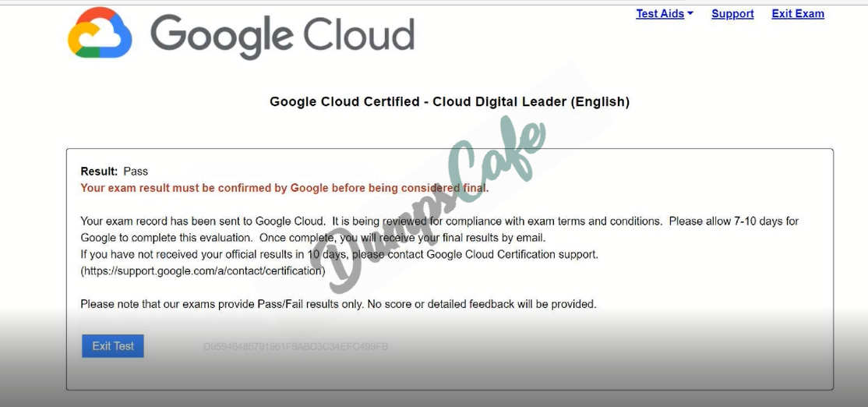Click the Google Cloud wordmark text
Viewport: 868px width, 407px height.
282,35
